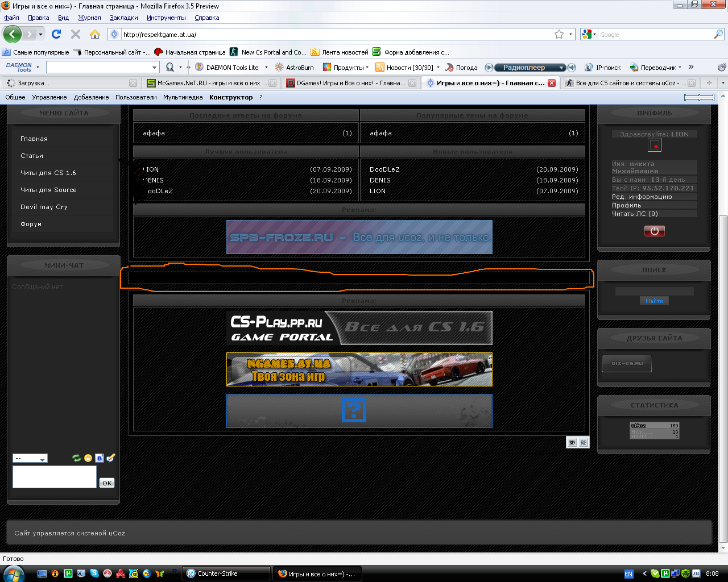Mute the radio player speaker icon
728x582 pixels.
click(572, 67)
